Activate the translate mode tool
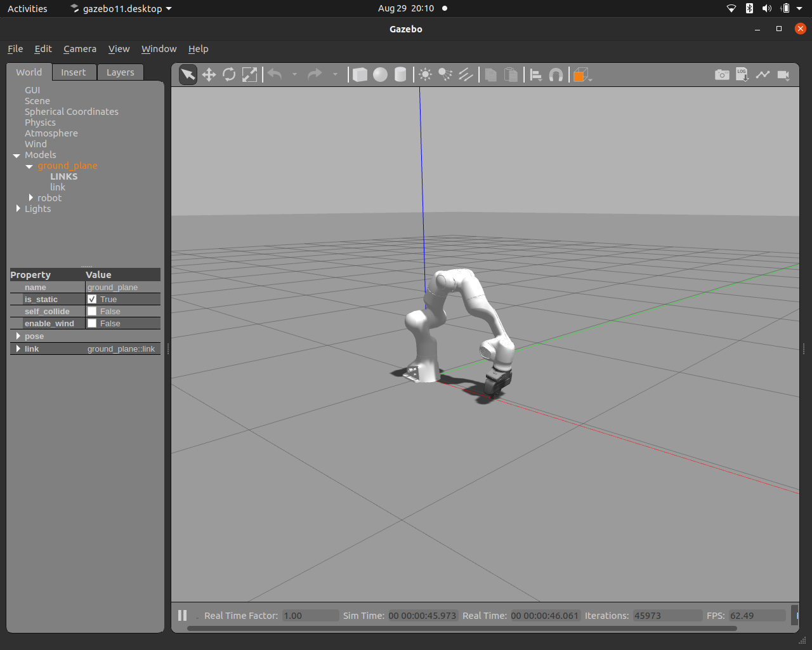812x650 pixels. coord(209,75)
